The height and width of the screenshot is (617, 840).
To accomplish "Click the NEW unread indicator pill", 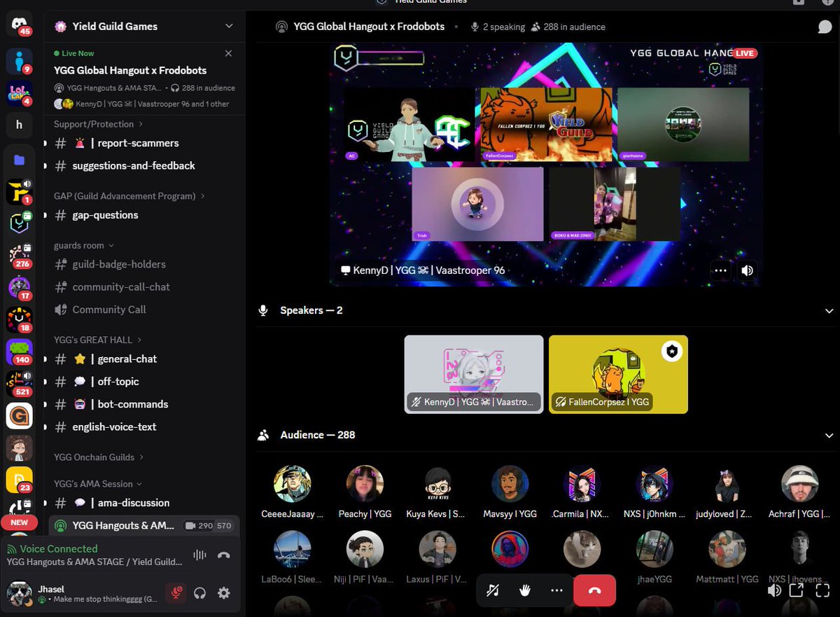I will [20, 522].
